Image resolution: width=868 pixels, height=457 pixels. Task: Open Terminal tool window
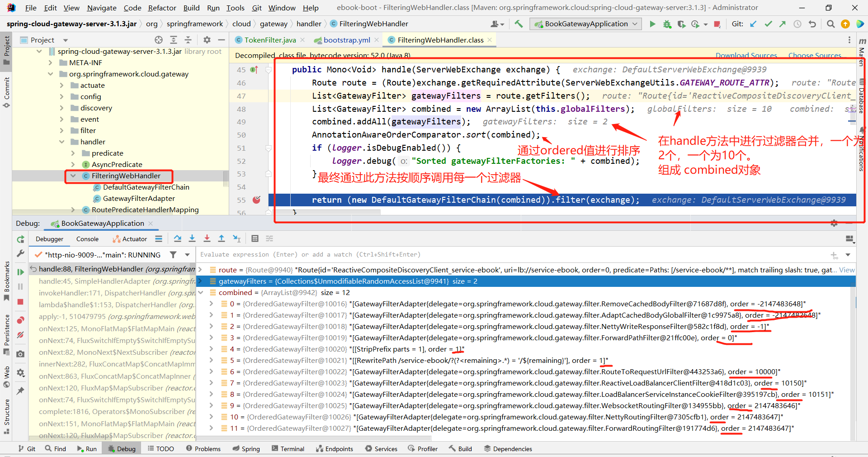[x=288, y=449]
